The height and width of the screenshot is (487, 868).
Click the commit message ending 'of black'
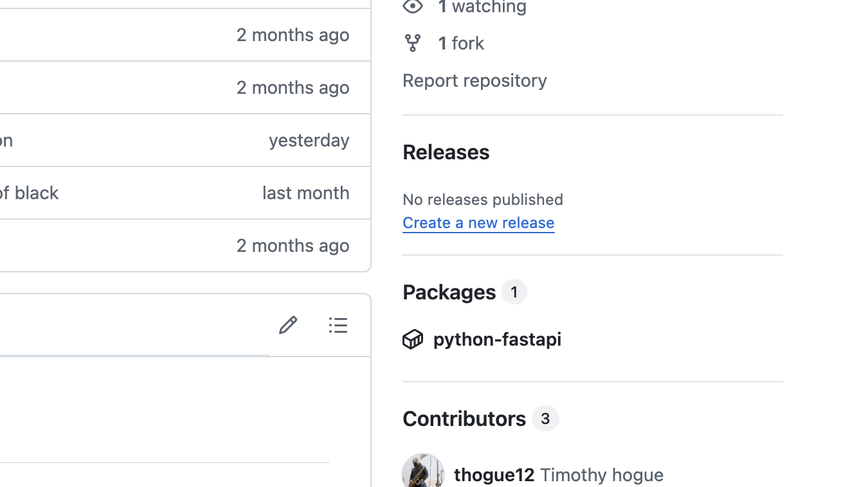(x=29, y=193)
